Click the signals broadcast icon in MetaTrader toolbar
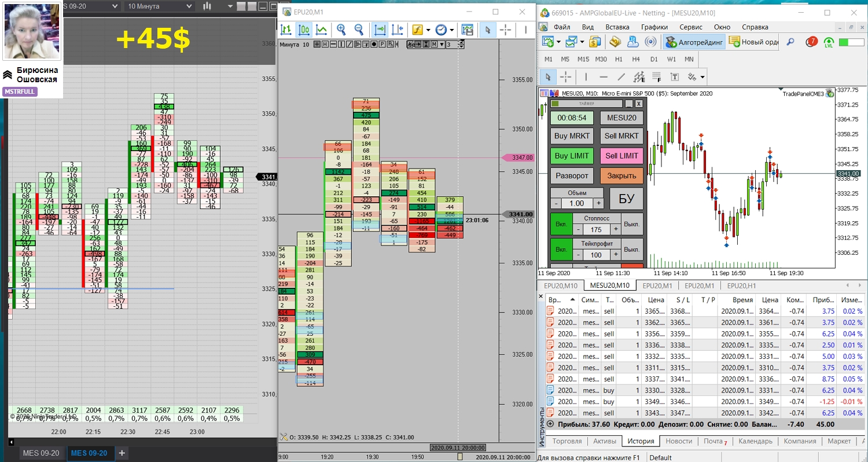The height and width of the screenshot is (462, 868). (650, 42)
